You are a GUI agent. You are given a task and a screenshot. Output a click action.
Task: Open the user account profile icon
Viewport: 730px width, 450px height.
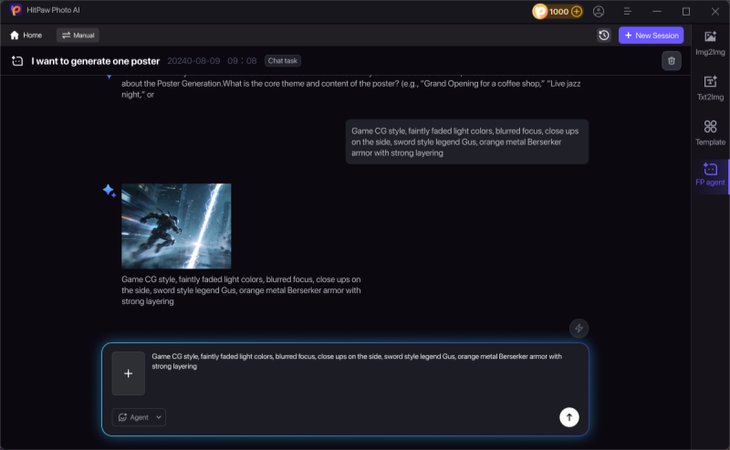coord(599,11)
